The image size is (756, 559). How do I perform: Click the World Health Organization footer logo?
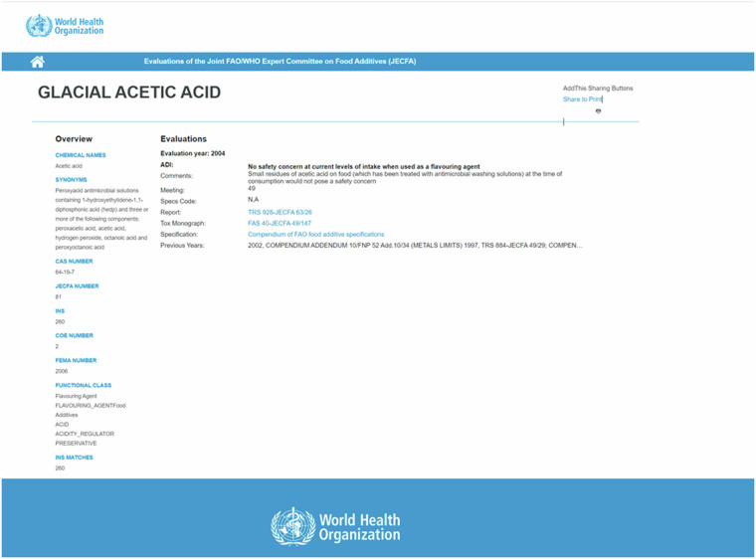(336, 526)
